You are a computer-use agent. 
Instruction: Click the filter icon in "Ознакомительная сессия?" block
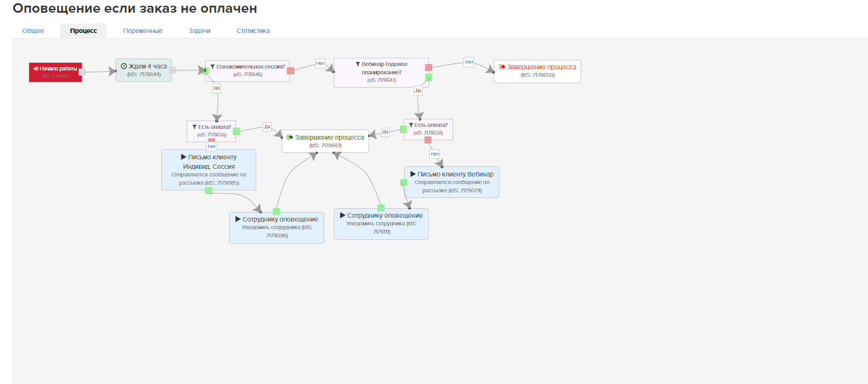point(213,66)
